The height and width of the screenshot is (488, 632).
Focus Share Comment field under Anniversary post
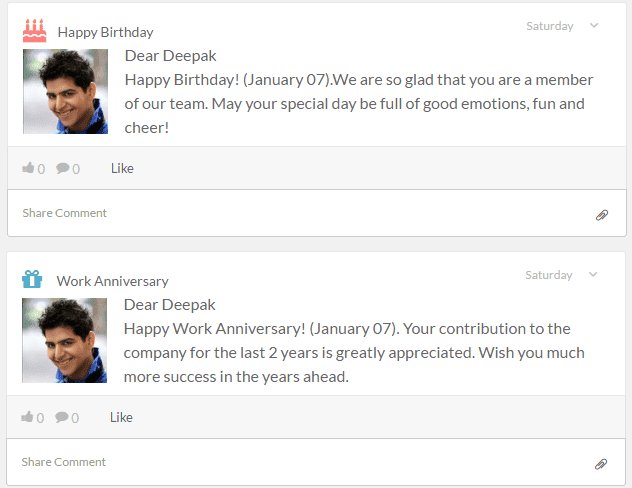tap(316, 462)
